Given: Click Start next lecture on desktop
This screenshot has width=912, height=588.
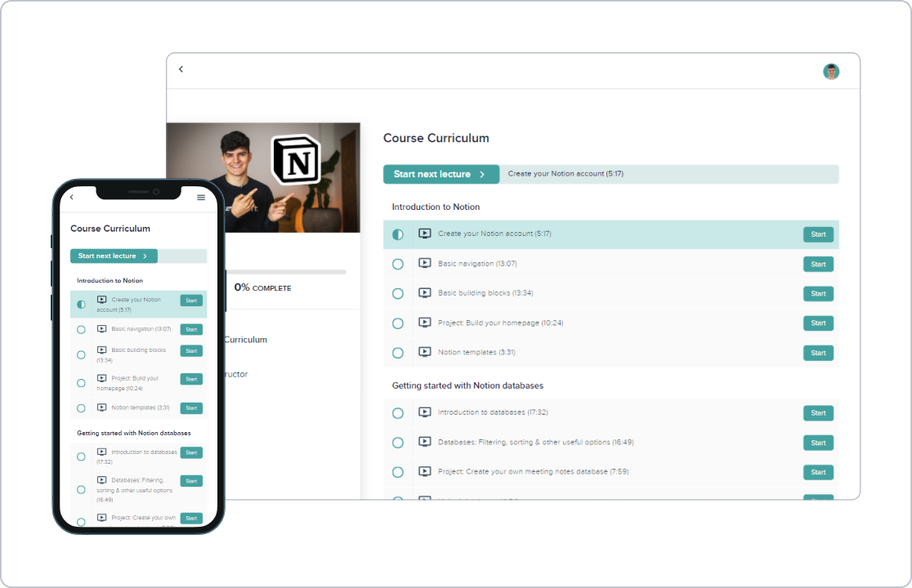Looking at the screenshot, I should click(x=440, y=174).
